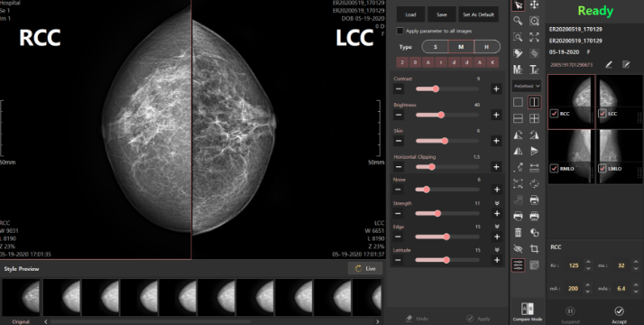Expand the Latitude double-chevron options

pyautogui.click(x=497, y=250)
